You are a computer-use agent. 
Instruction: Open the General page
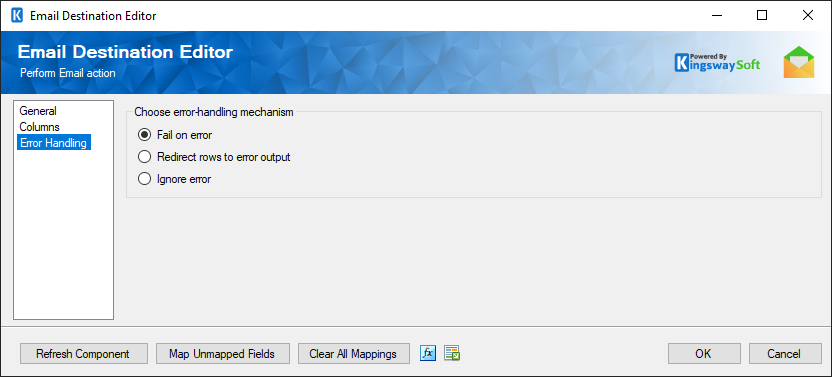tap(38, 111)
